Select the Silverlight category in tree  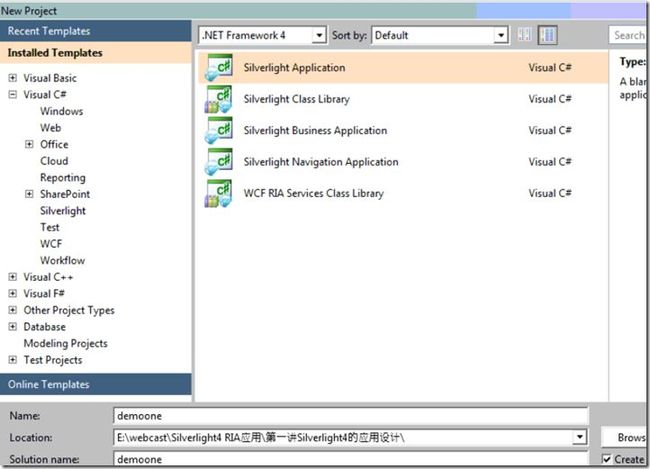[x=63, y=211]
